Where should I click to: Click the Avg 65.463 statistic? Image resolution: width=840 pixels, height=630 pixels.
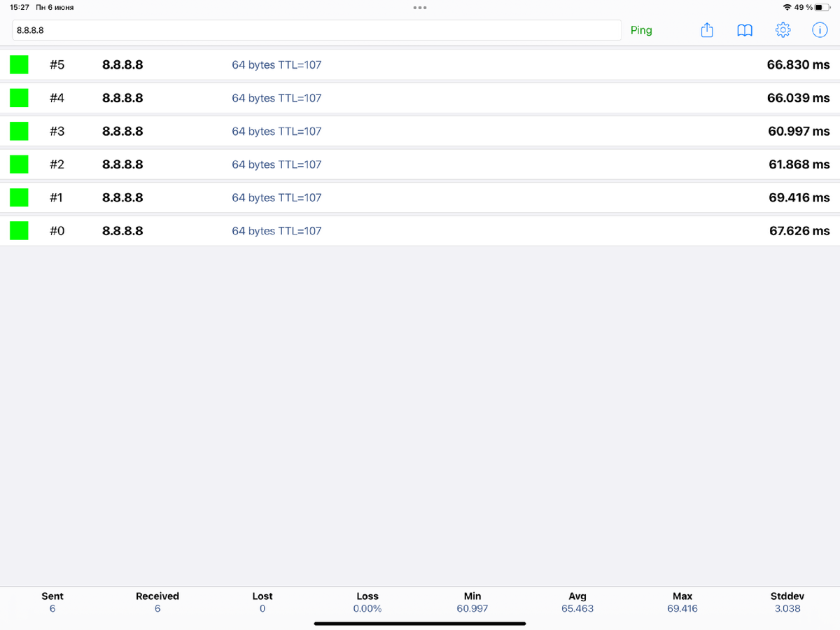coord(577,602)
